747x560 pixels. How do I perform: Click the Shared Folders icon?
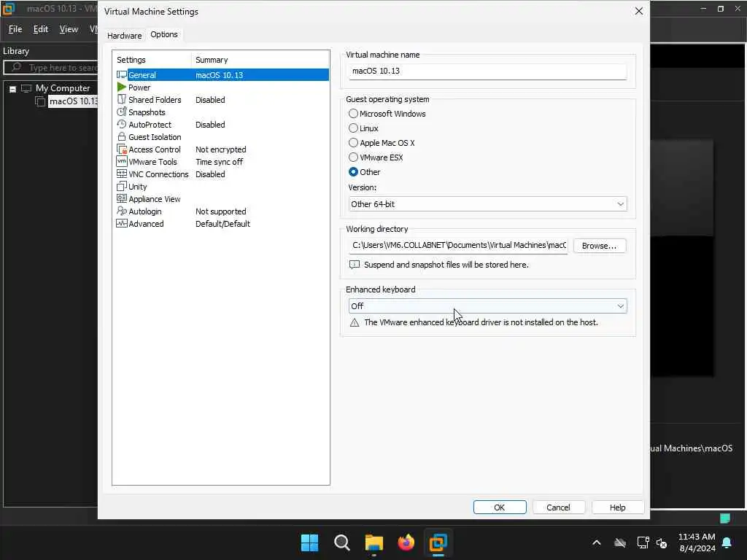[x=122, y=99]
